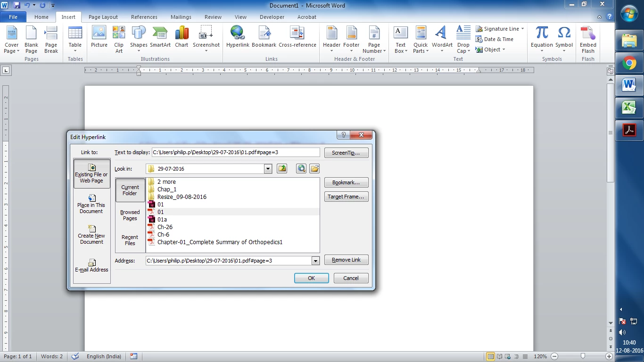Image resolution: width=644 pixels, height=362 pixels.
Task: Insert a Symbol
Action: pyautogui.click(x=564, y=40)
